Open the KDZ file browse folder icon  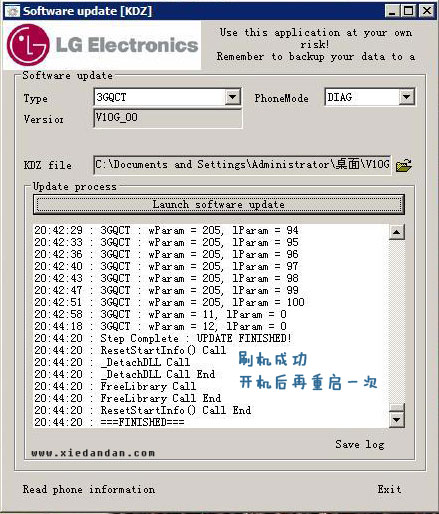(404, 165)
